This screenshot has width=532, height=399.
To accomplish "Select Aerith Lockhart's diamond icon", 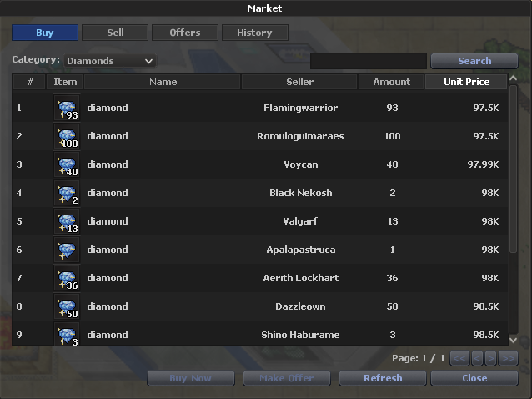I will point(66,279).
